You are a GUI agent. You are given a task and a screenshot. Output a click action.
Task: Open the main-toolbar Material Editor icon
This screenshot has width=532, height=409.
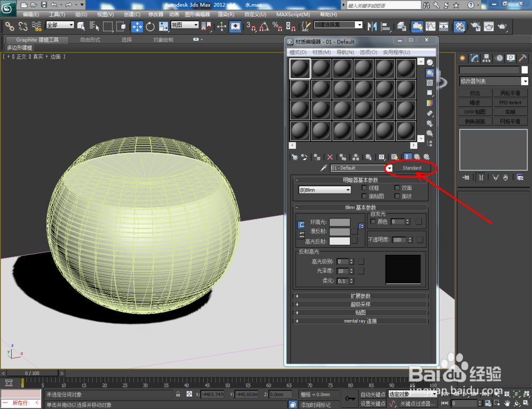tap(460, 27)
